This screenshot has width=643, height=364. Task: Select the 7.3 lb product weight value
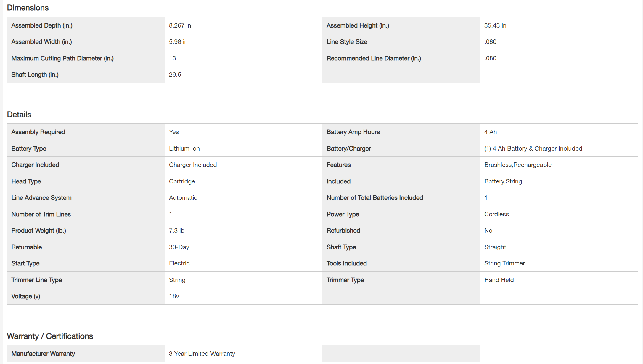(x=176, y=231)
